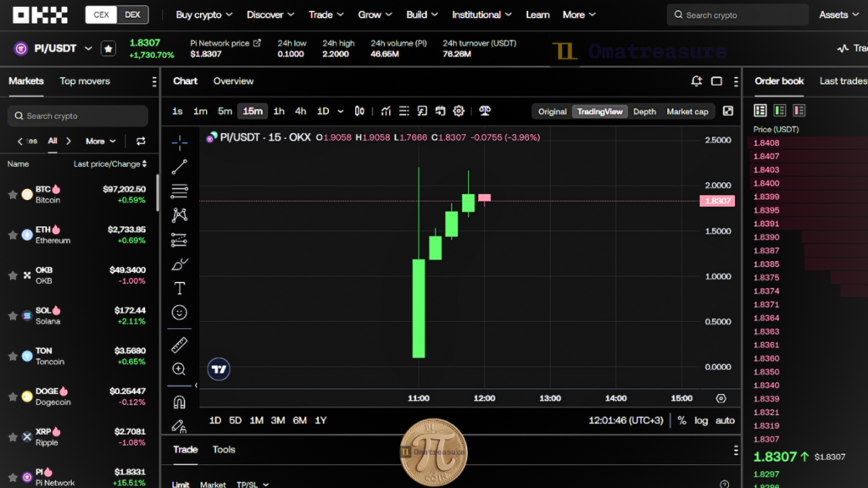This screenshot has height=488, width=868.
Task: Open the chart time zone settings icon
Action: [721, 398]
